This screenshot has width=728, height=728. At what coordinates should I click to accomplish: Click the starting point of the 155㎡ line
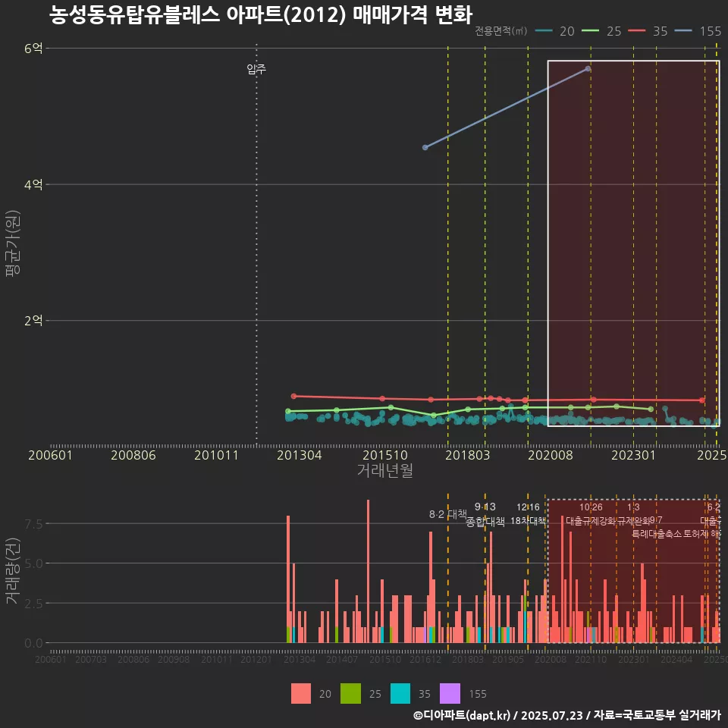[425, 148]
